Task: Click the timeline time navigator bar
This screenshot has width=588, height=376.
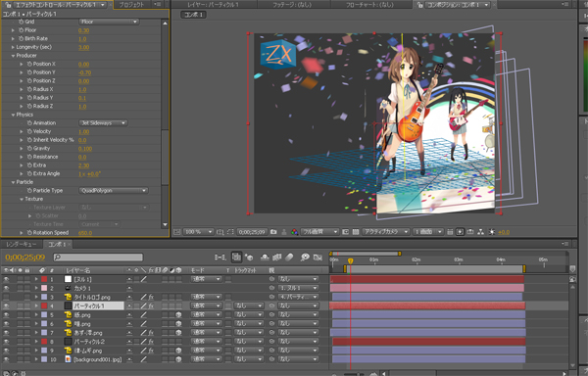Action: pyautogui.click(x=366, y=254)
